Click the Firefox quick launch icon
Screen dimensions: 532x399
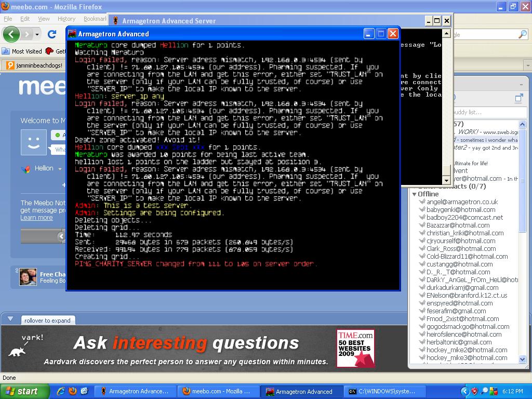(73, 391)
